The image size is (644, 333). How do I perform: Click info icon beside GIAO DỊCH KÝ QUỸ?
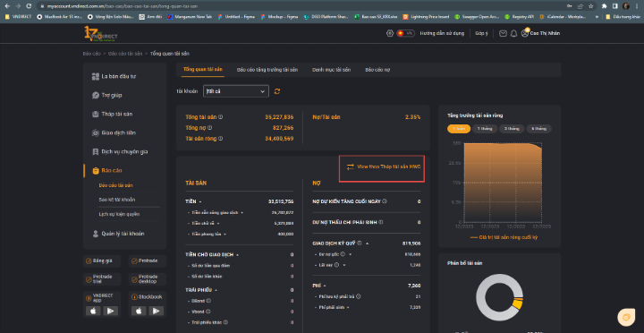click(360, 243)
